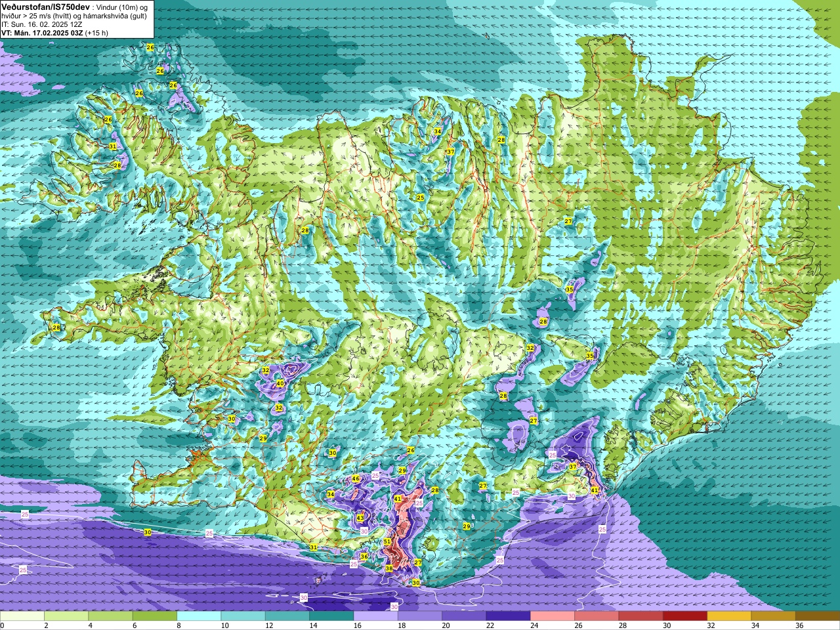Click the '24' tick label on the color scale
Screen dimensions: 840x630
point(535,625)
